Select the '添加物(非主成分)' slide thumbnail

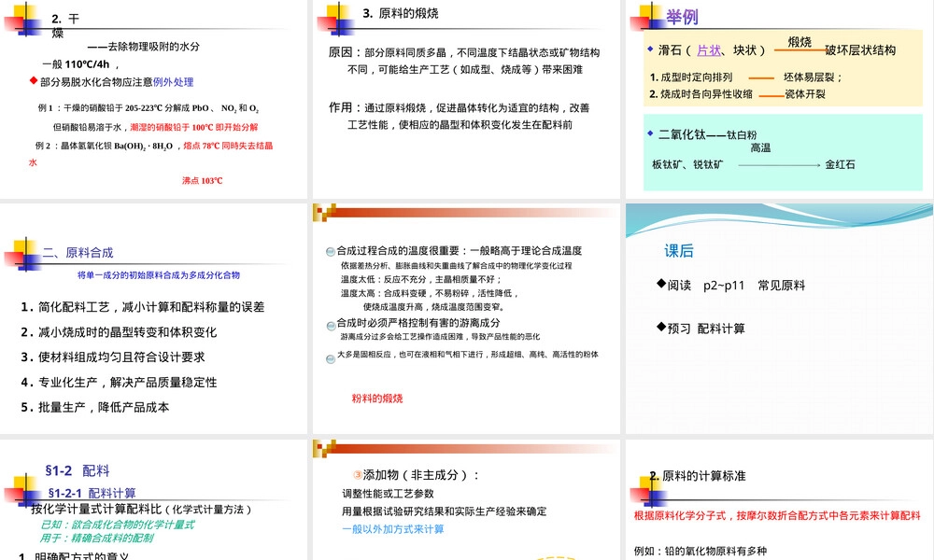click(x=466, y=500)
